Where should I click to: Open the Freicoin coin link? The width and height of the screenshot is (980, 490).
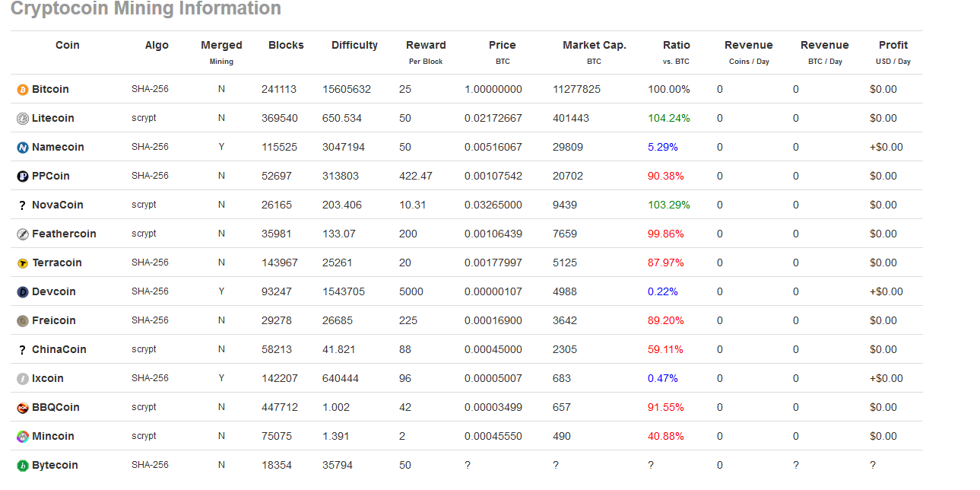tap(54, 320)
